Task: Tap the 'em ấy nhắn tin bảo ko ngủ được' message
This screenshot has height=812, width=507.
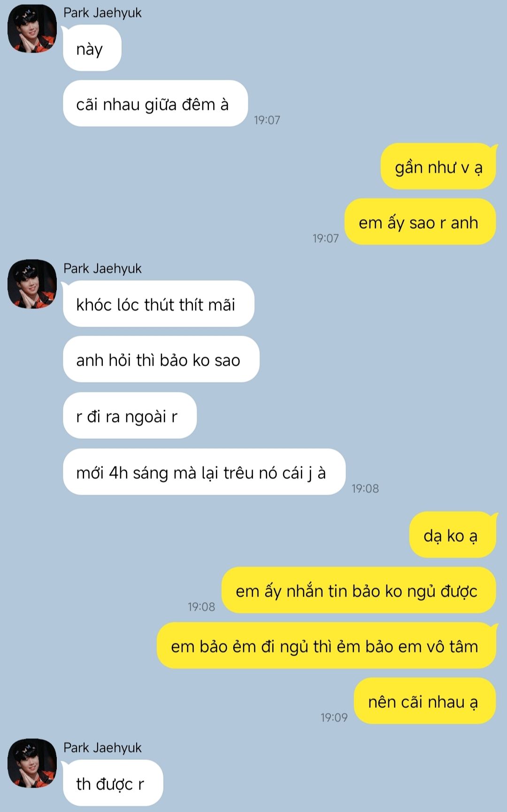Action: pos(359,590)
